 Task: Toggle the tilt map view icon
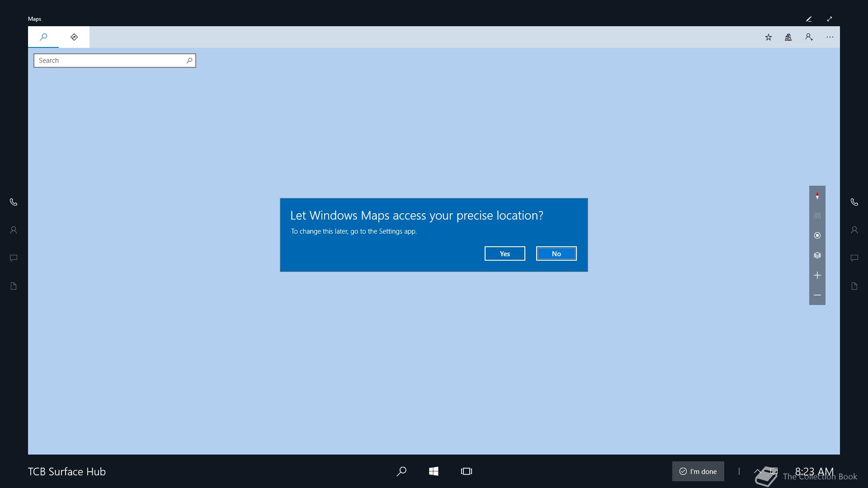817,216
